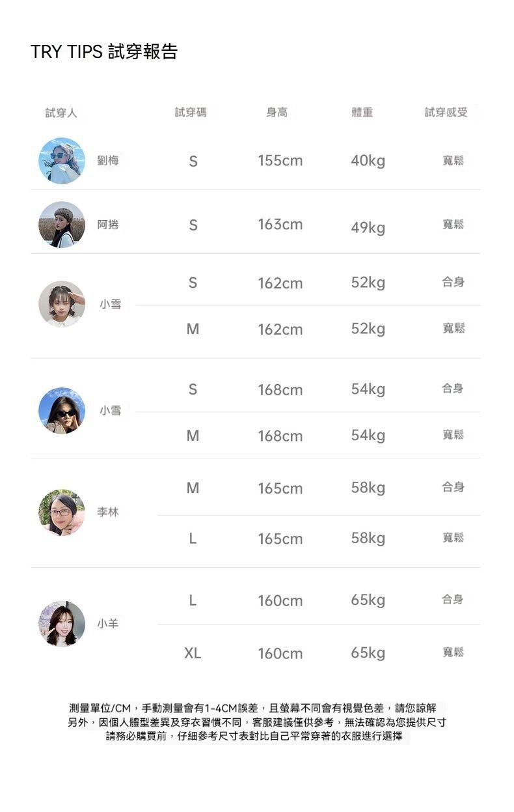Click the TRY TIPS 試穿報告 title
The width and height of the screenshot is (514, 812).
[104, 52]
